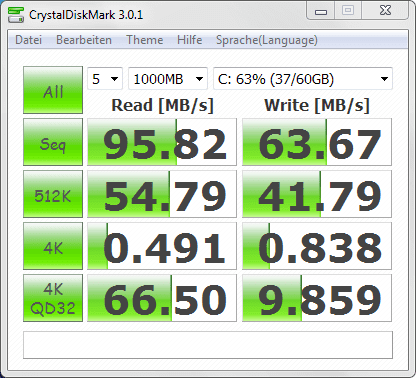Close the CrystalDiskMark window
The width and height of the screenshot is (416, 378).
[x=385, y=11]
